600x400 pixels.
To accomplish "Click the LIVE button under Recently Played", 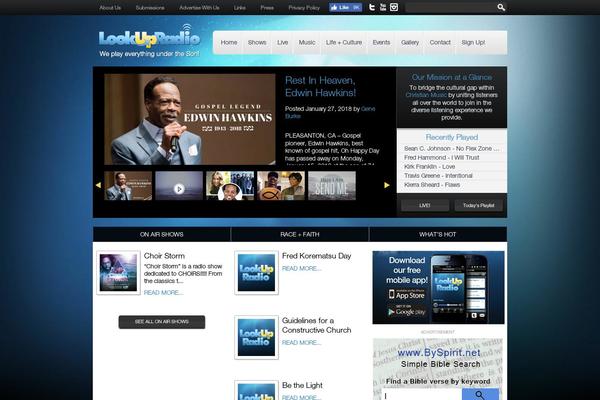I will [425, 206].
